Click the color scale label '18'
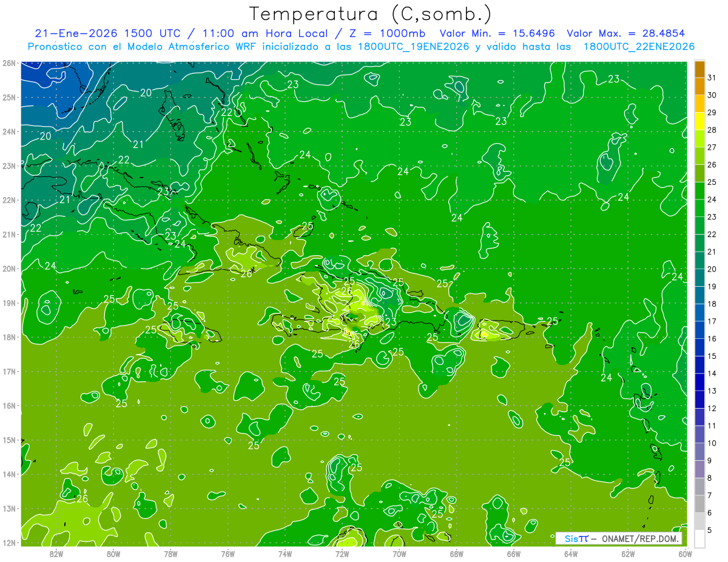 (x=712, y=304)
